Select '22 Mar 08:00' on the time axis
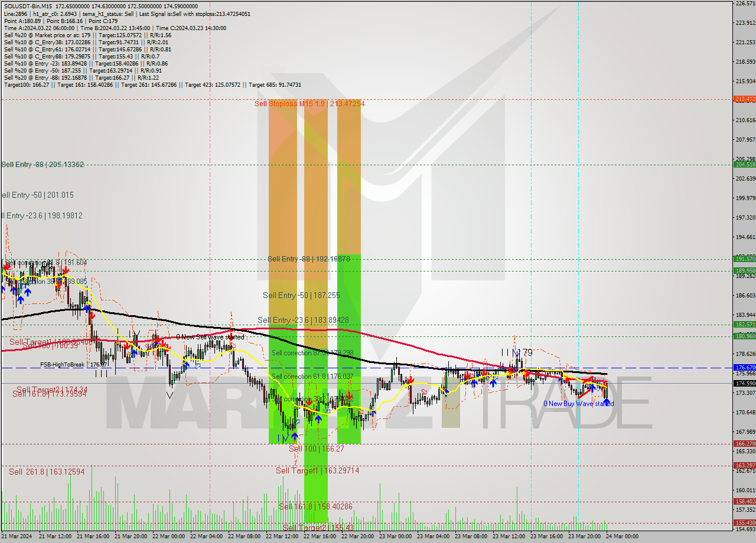This screenshot has width=756, height=543. pyautogui.click(x=245, y=537)
